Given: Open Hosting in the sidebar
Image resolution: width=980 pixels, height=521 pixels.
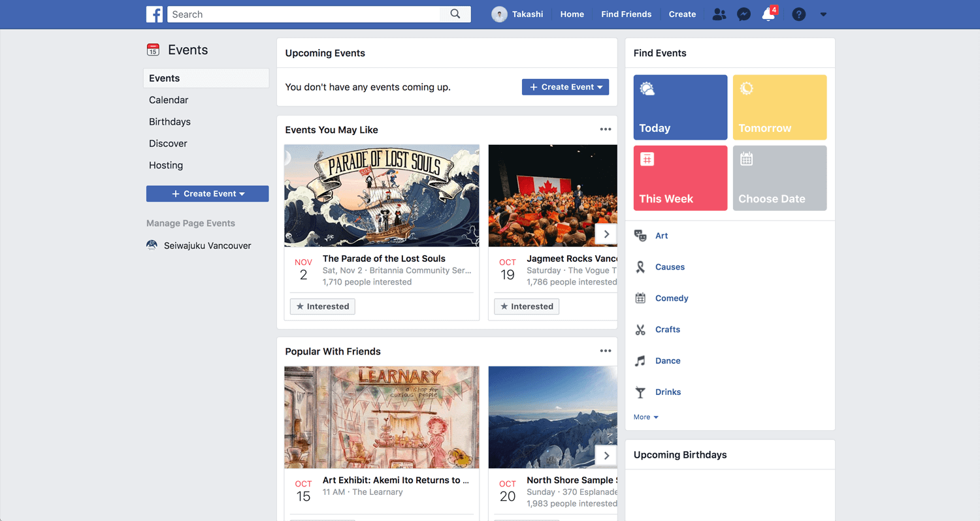Looking at the screenshot, I should [166, 165].
